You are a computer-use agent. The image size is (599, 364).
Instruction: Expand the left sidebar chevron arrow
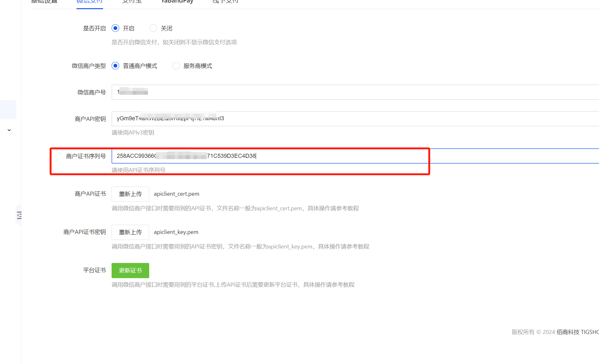[x=9, y=130]
